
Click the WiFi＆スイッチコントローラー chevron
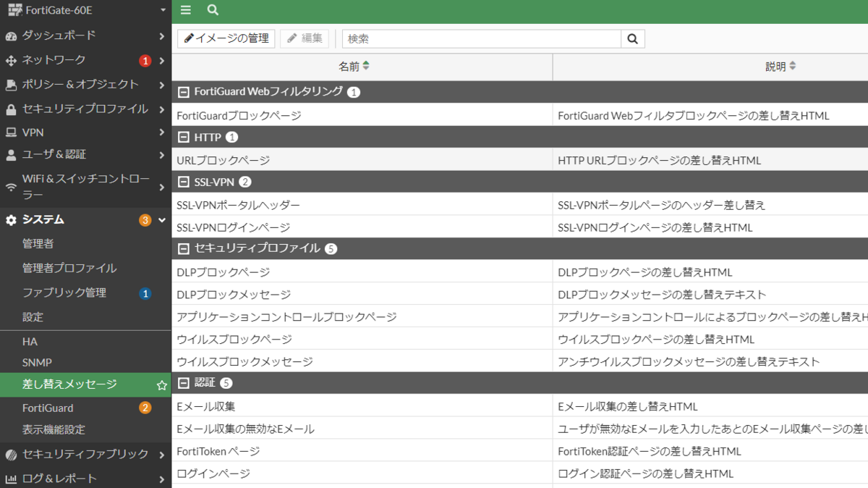coord(162,187)
